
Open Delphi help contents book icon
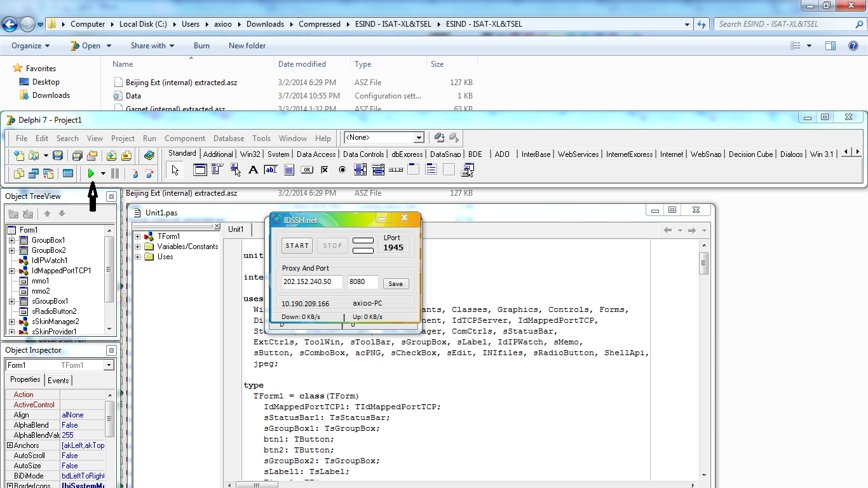(x=149, y=155)
